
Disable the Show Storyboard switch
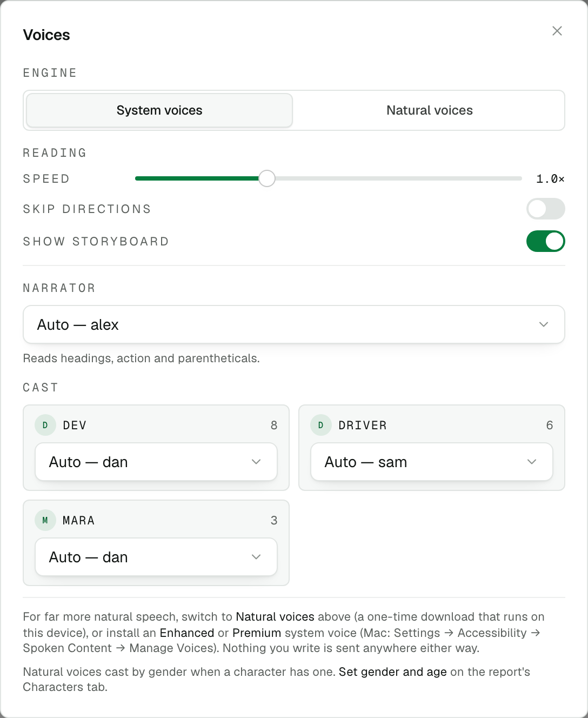(546, 241)
